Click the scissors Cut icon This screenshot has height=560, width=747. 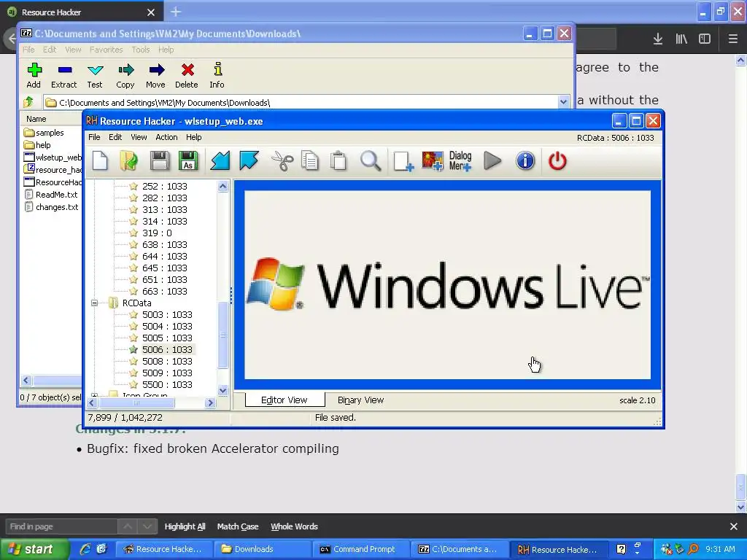click(282, 161)
